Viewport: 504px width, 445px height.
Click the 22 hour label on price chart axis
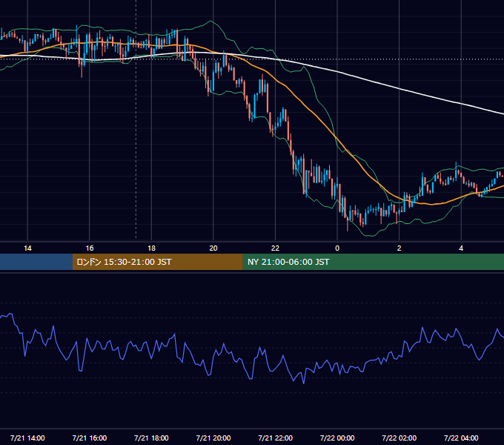click(275, 248)
